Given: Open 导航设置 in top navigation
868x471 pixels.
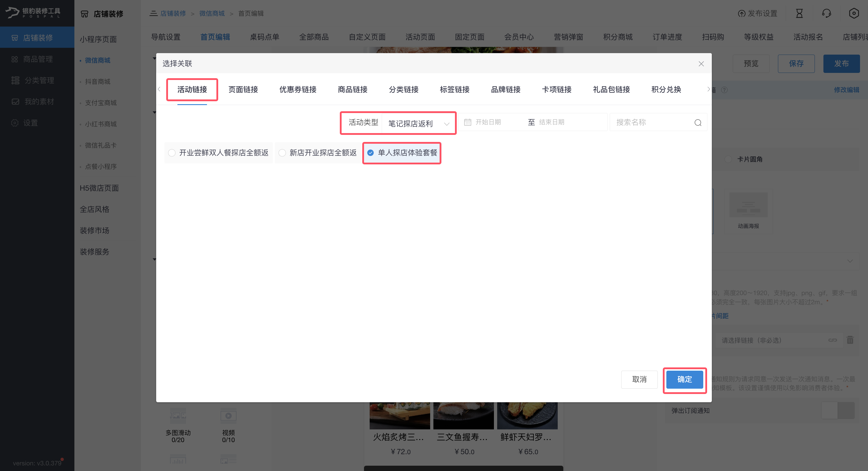Looking at the screenshot, I should tap(165, 37).
